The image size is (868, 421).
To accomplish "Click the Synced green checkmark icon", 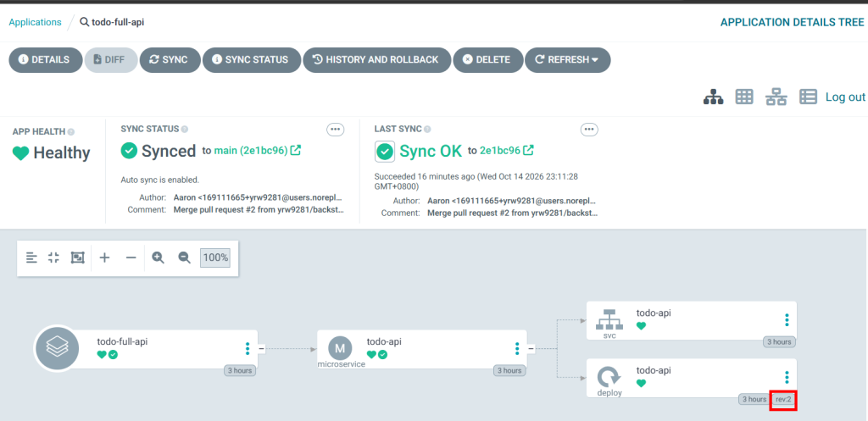I will pos(129,151).
